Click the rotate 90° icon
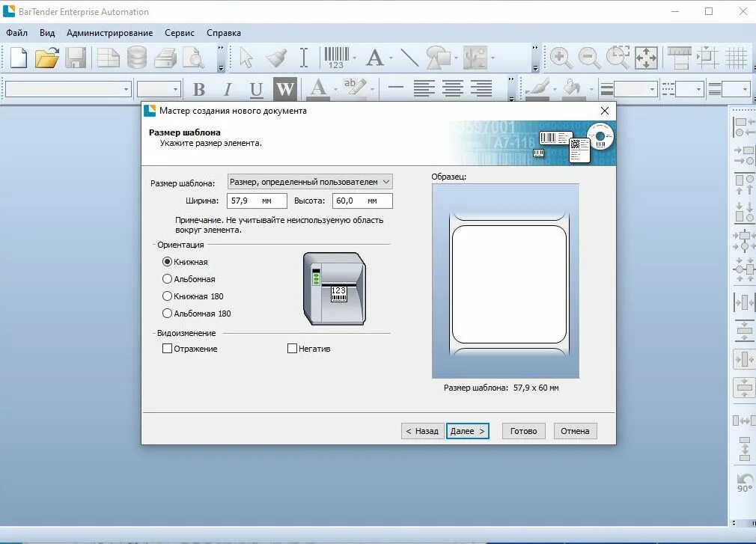The width and height of the screenshot is (756, 544). coord(745,483)
